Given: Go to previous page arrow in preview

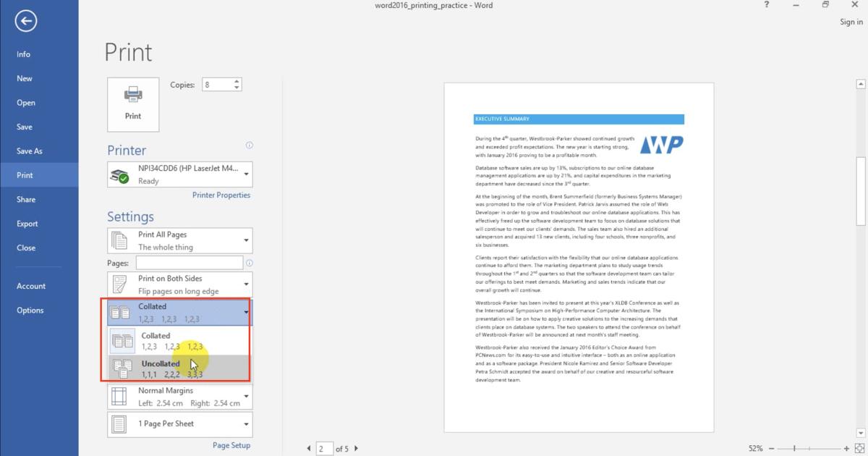Looking at the screenshot, I should coord(310,449).
